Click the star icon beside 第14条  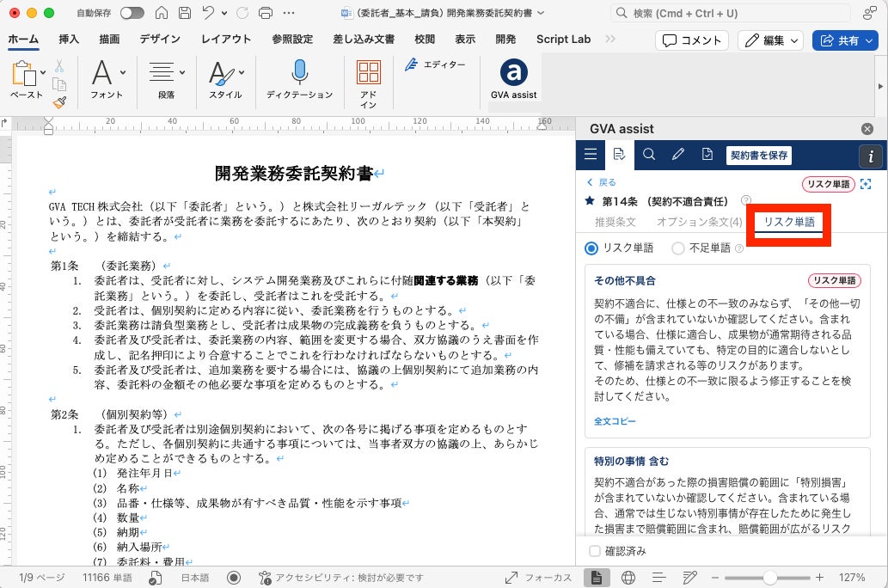tap(590, 200)
